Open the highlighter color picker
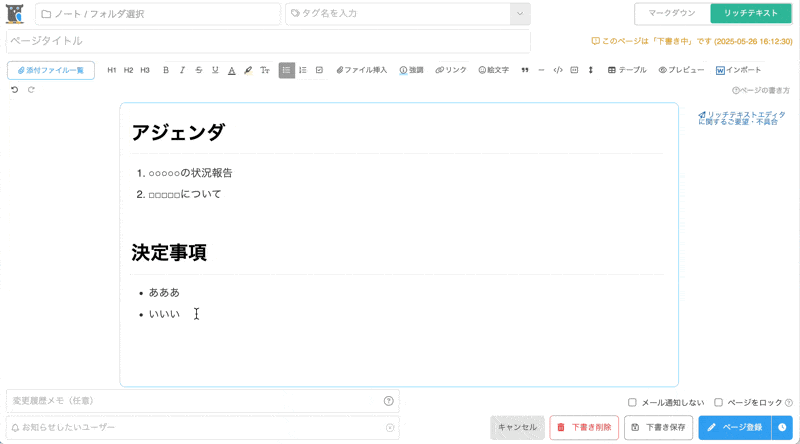800x444 pixels. click(x=248, y=70)
